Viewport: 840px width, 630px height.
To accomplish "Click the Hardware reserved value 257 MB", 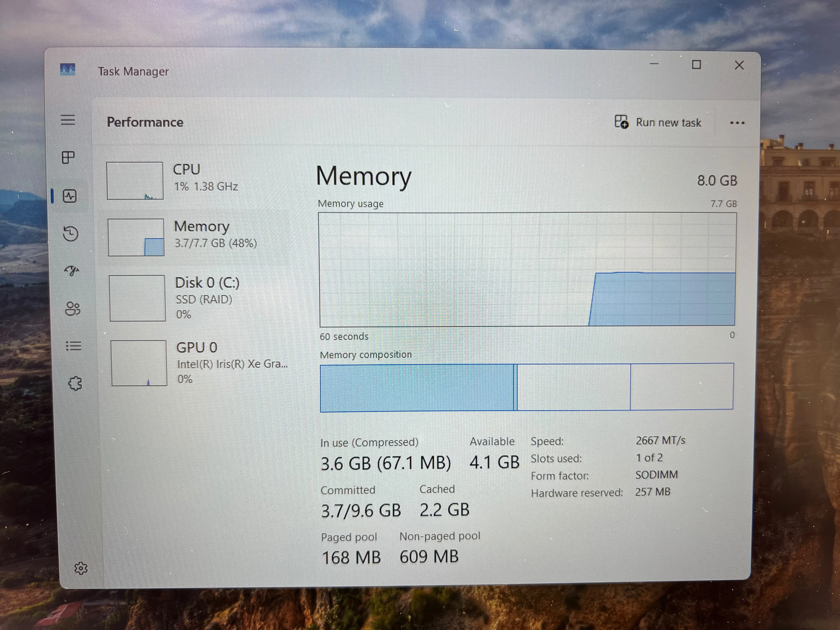I will [x=653, y=491].
